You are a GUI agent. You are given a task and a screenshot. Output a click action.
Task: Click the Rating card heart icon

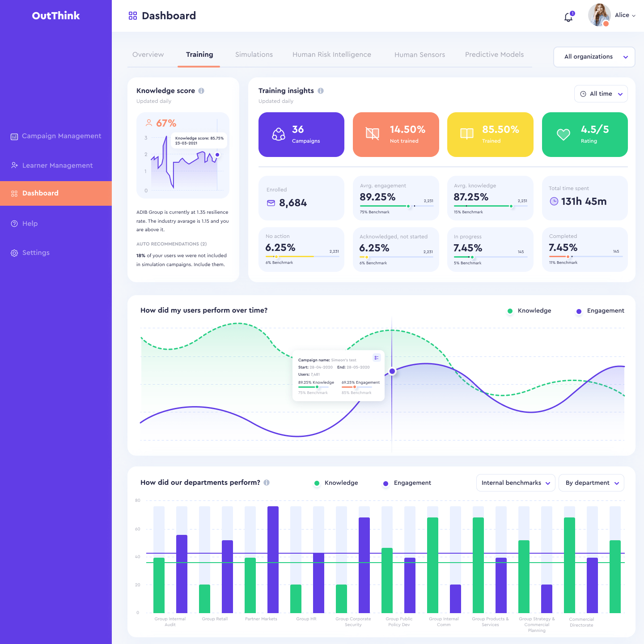tap(563, 134)
